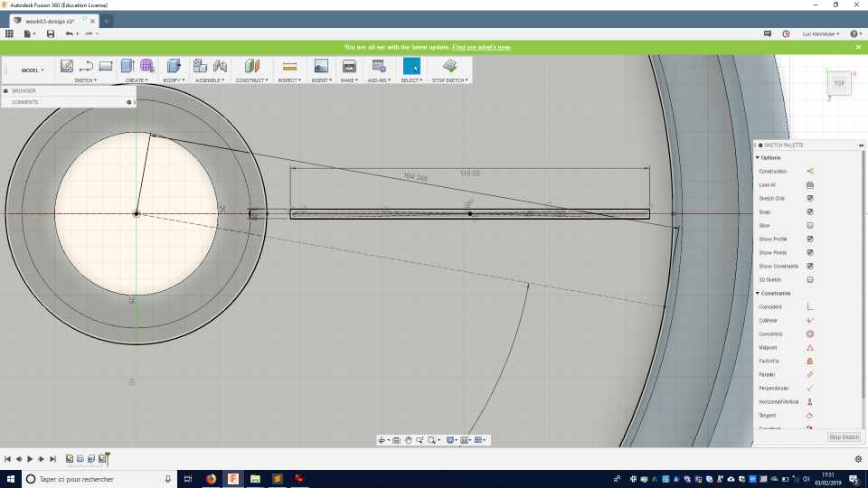This screenshot has height=488, width=868.
Task: Enable the Slice checkbox
Action: click(810, 225)
